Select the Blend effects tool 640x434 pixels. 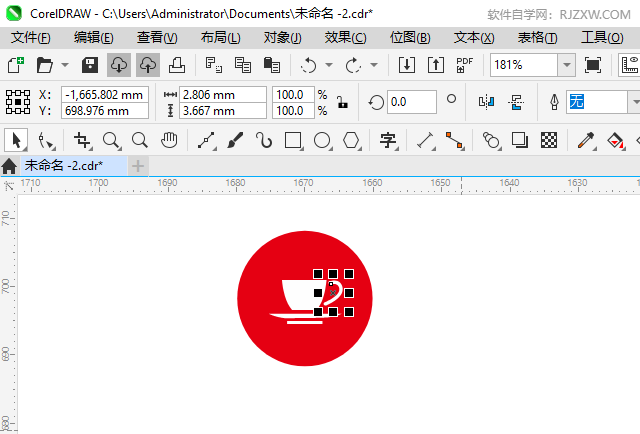pos(491,140)
